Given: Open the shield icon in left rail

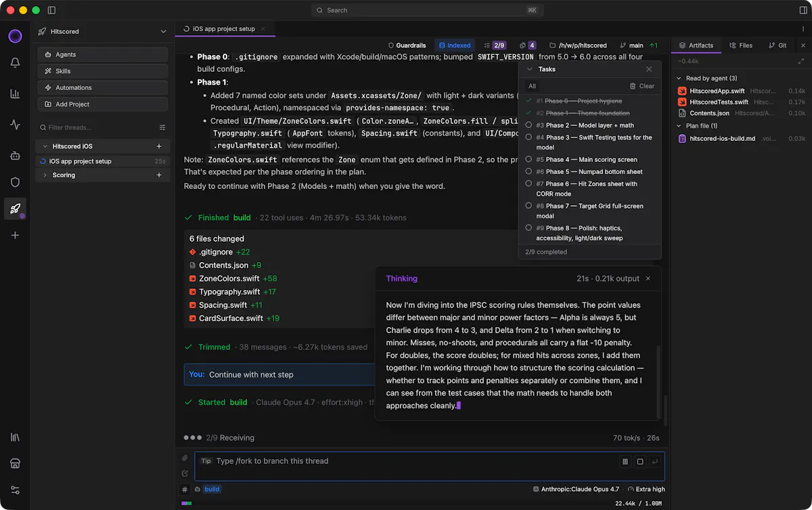Looking at the screenshot, I should point(15,182).
